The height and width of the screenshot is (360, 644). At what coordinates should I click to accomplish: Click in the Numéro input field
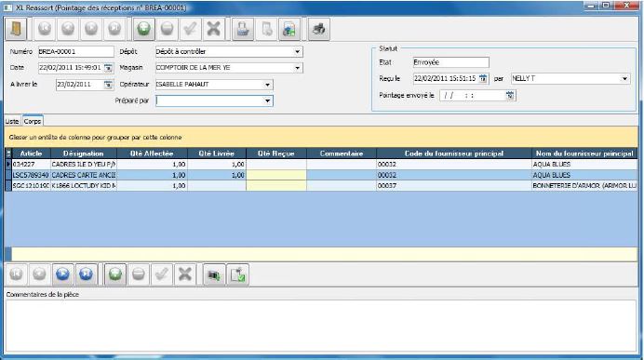(76, 52)
